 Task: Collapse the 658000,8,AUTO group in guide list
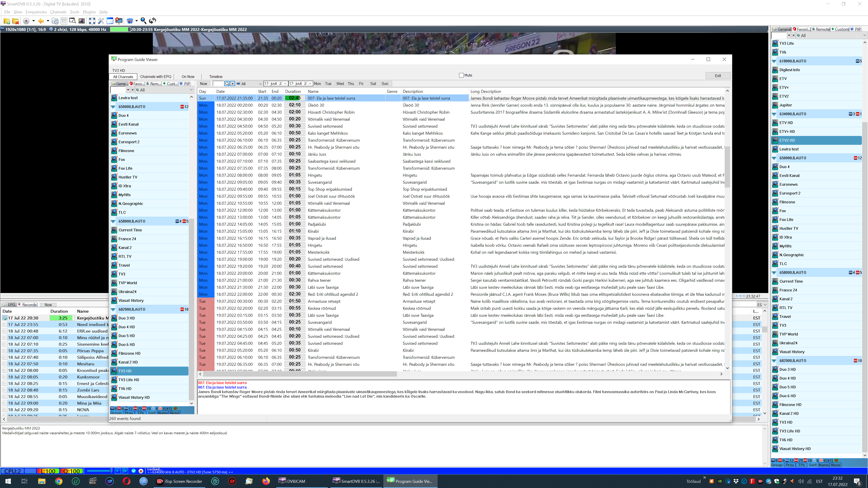[113, 221]
